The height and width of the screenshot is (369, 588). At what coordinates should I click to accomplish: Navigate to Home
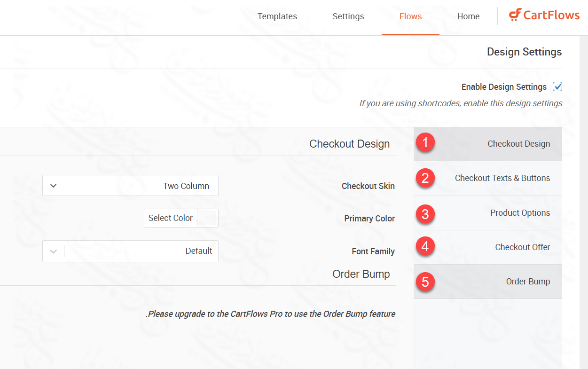point(468,16)
